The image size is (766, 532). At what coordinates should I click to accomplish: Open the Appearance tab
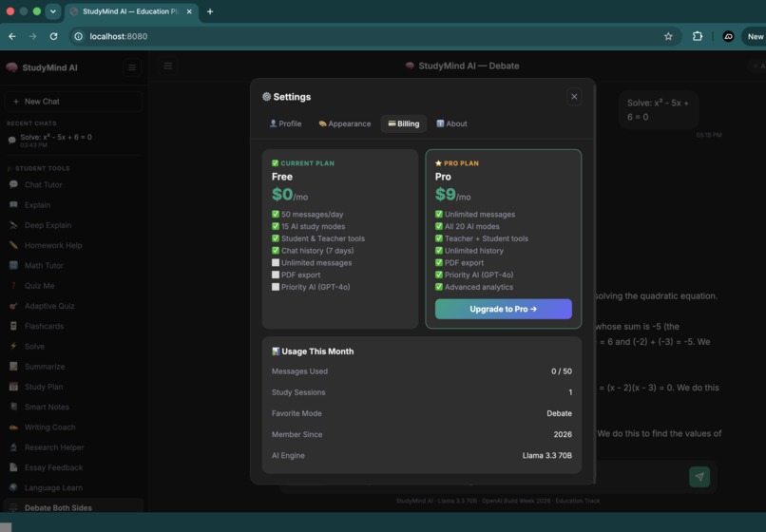(x=344, y=123)
